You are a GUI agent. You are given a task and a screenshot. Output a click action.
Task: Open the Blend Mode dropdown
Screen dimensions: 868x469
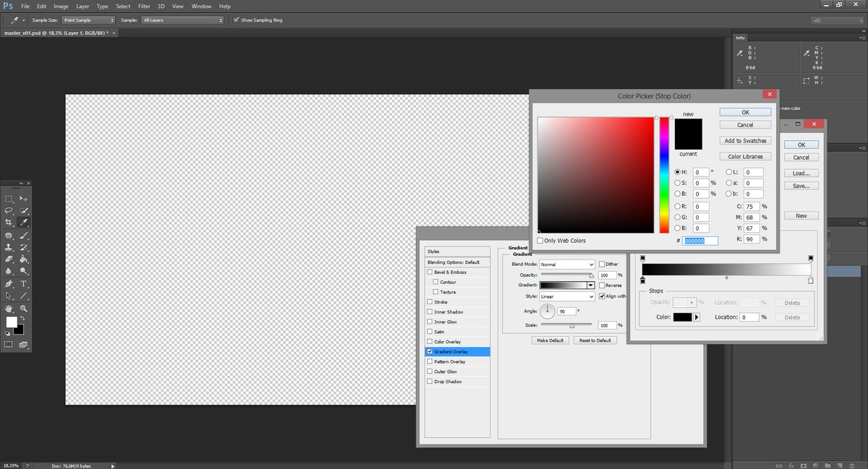[566, 264]
